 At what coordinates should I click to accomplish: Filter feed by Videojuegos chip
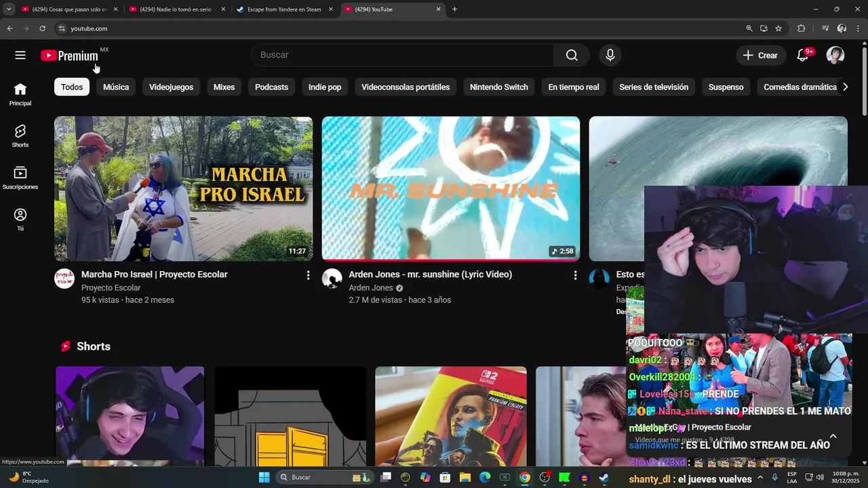171,87
